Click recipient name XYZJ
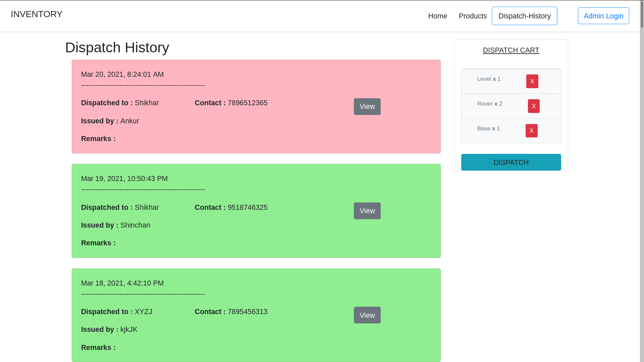Screen dimensions: 644x362 tap(143, 312)
